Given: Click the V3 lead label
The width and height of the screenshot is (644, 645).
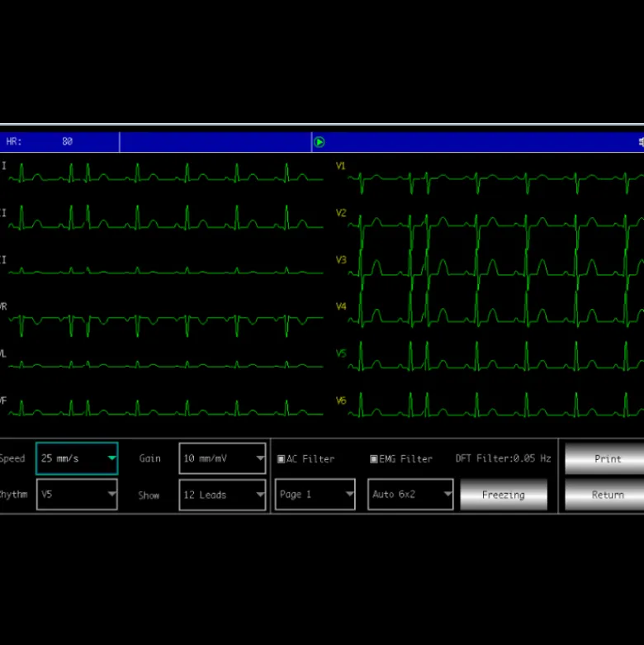Looking at the screenshot, I should (x=341, y=259).
